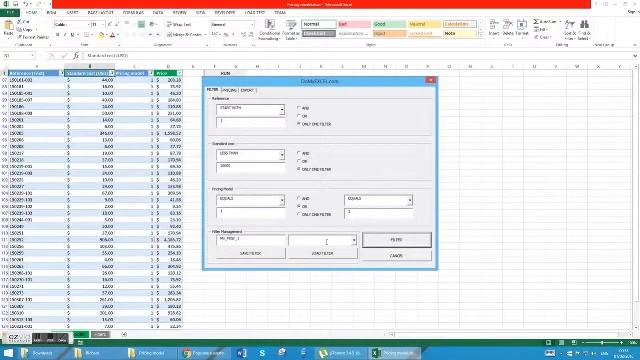Open Format as Table in the ribbon

tap(291, 30)
